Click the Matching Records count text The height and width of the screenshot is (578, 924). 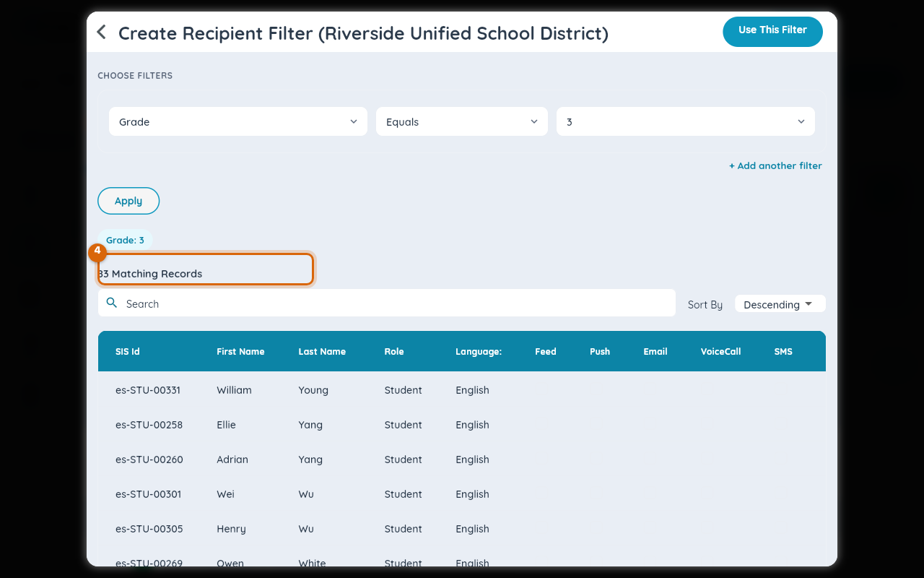pos(150,274)
